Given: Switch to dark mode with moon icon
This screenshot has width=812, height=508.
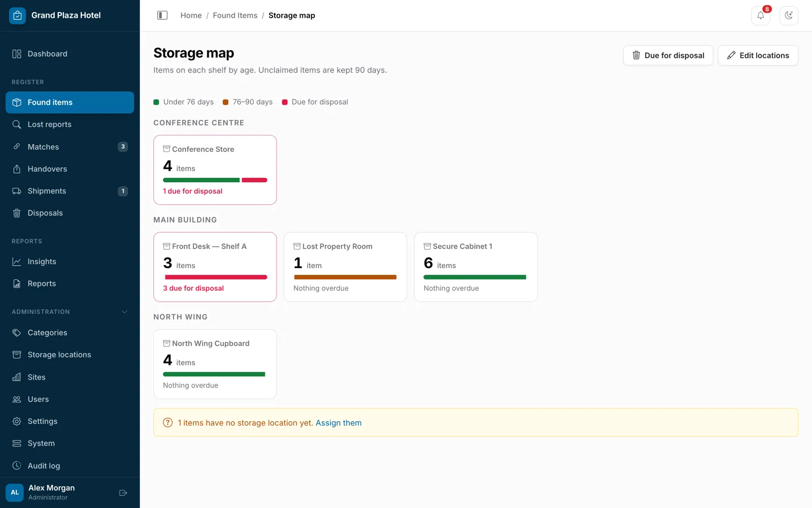Looking at the screenshot, I should tap(789, 15).
